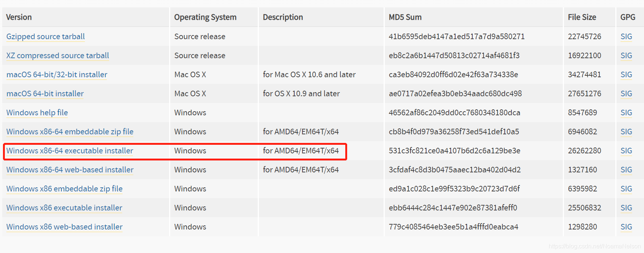Select MD5 531c3fc821ce0a4107b6d2c6a129be3e
Screen dimensions: 644x253
454,151
